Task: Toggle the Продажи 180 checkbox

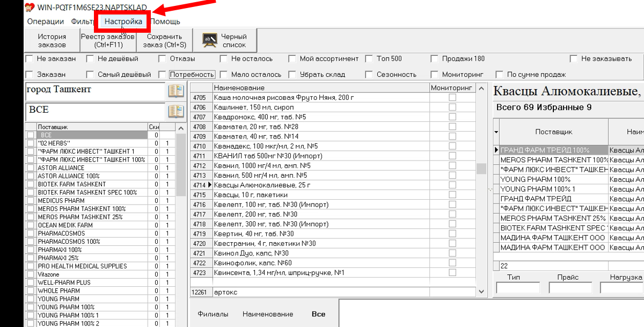Action: (434, 59)
